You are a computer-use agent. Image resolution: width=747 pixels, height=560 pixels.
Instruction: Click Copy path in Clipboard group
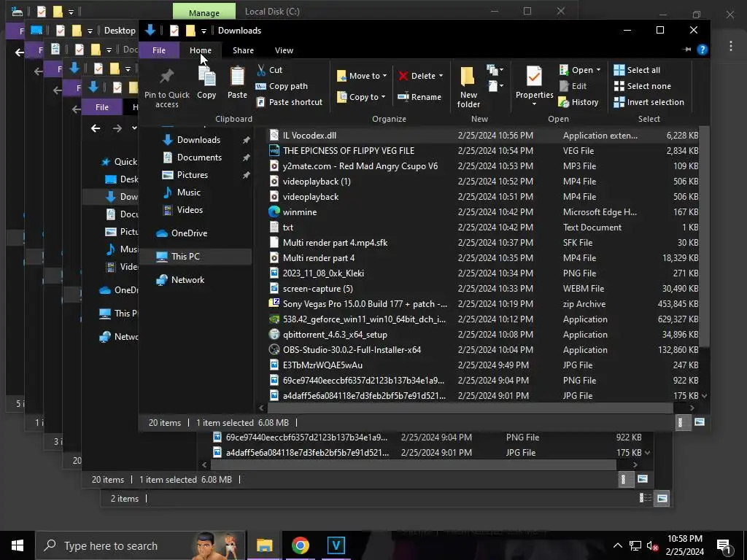pyautogui.click(x=282, y=86)
